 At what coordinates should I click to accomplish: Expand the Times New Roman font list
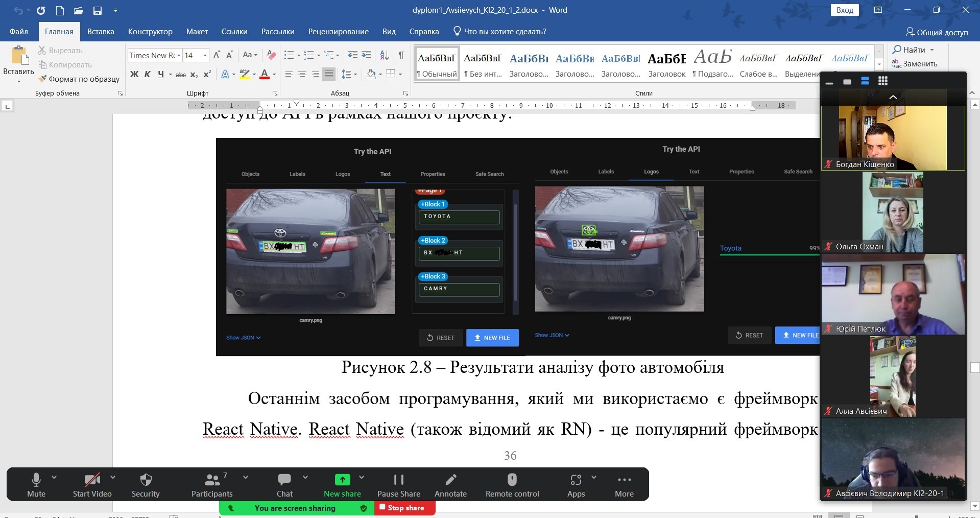tap(179, 55)
